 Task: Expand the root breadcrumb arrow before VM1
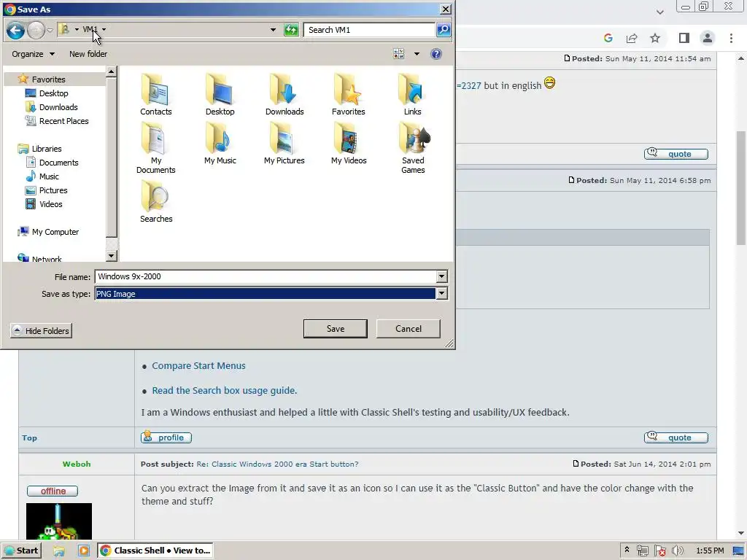coord(77,29)
